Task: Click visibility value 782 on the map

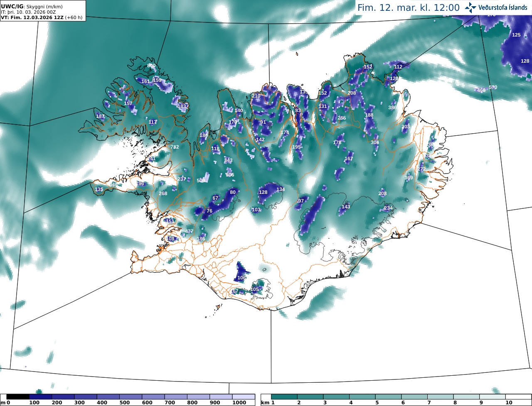Action: click(x=175, y=147)
